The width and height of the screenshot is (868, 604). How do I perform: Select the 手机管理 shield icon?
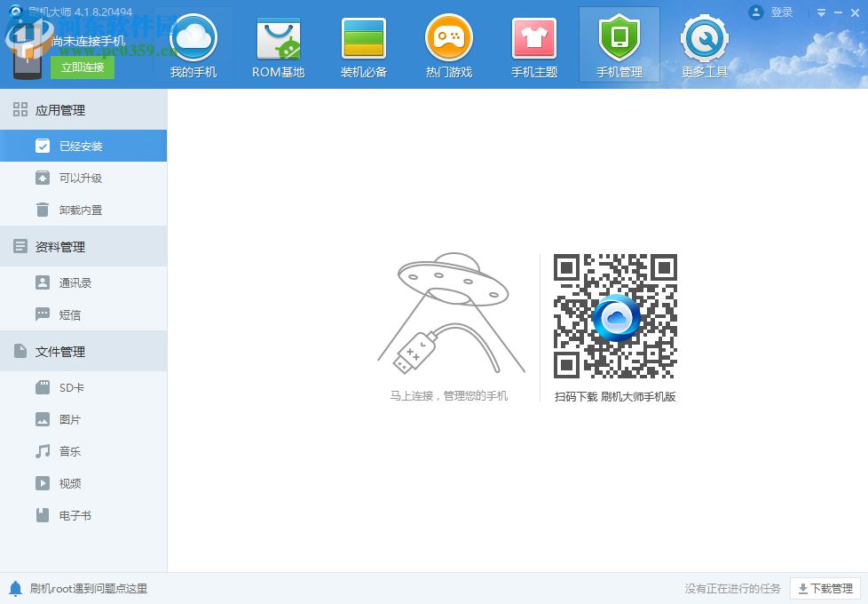coord(619,37)
